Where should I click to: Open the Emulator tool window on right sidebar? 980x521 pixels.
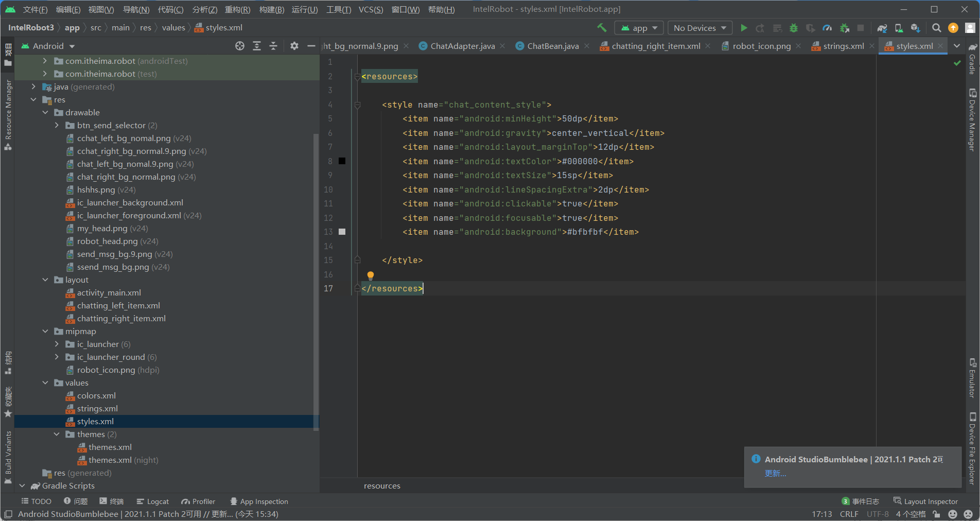click(973, 376)
